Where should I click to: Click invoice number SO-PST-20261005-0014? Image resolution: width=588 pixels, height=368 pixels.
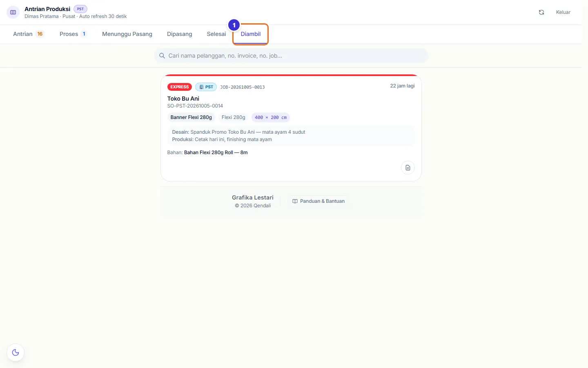[x=195, y=106]
